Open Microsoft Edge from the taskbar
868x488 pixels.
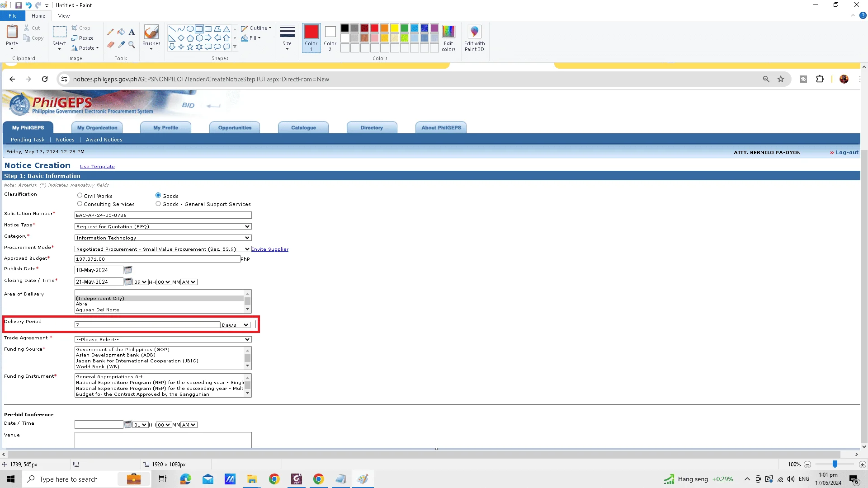tap(185, 479)
